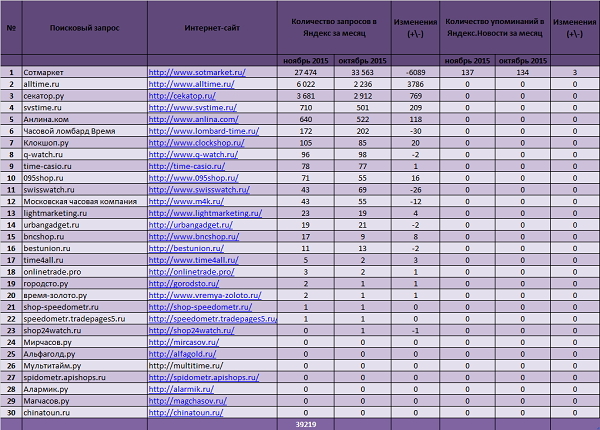Select the '№' header cell
600x430 pixels.
click(11, 28)
